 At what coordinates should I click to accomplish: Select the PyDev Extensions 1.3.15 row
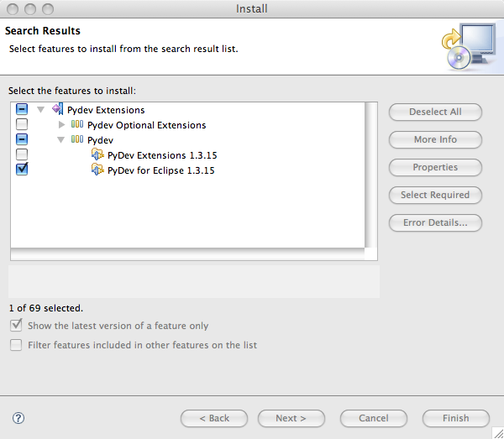pos(162,155)
